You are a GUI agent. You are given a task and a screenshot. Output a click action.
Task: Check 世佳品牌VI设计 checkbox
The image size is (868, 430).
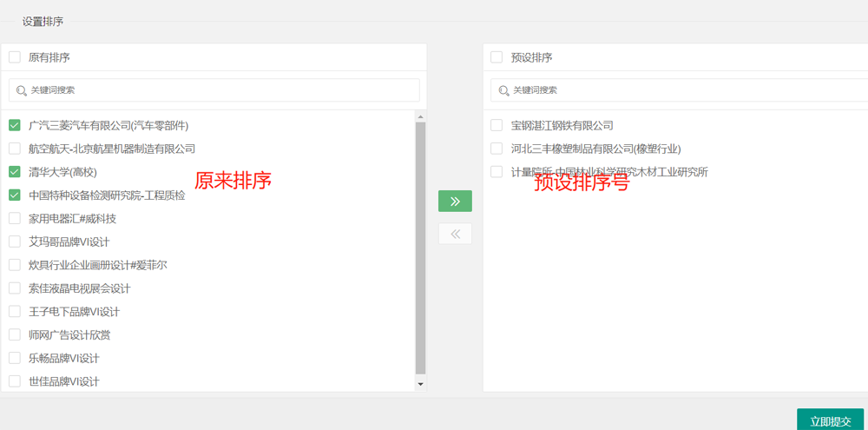click(15, 381)
